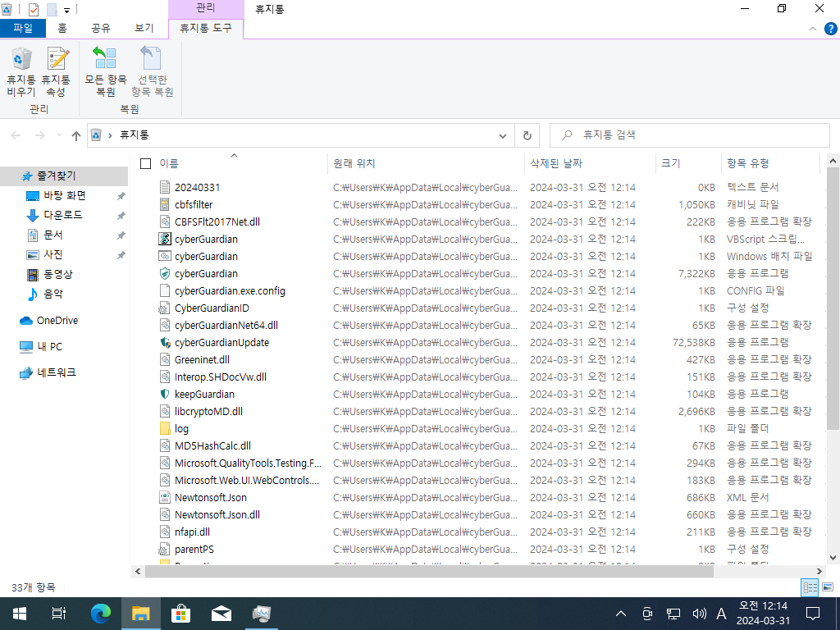The height and width of the screenshot is (630, 840).
Task: Go up one folder level arrow
Action: (76, 135)
